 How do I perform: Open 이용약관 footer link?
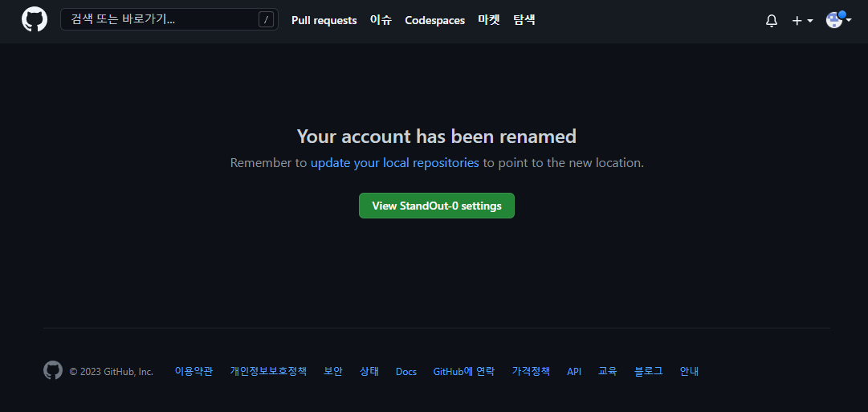point(194,372)
